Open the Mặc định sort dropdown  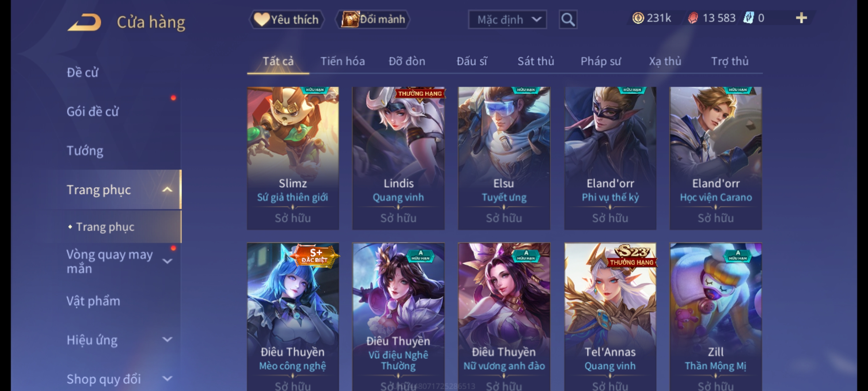click(x=507, y=20)
